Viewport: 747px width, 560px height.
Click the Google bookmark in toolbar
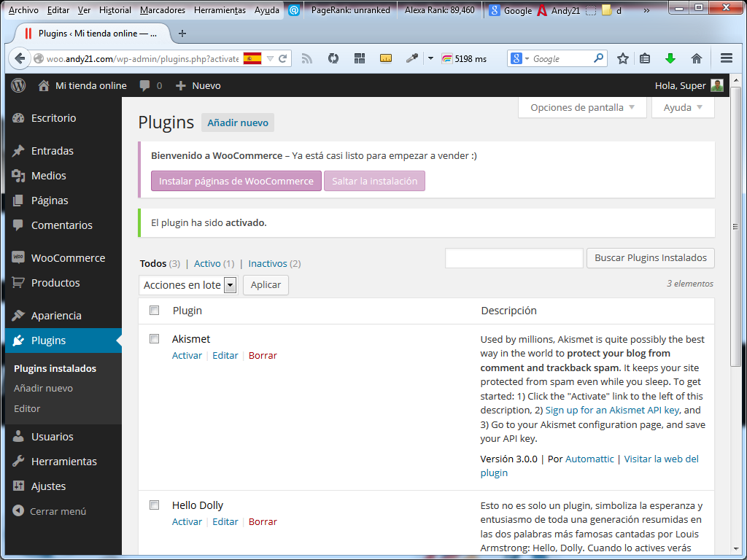tap(510, 10)
